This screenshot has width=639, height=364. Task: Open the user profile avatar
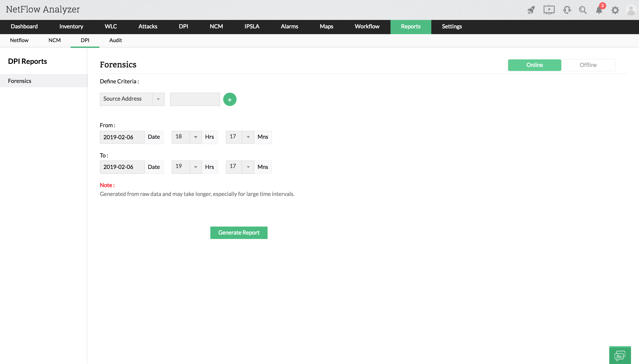[x=631, y=10]
